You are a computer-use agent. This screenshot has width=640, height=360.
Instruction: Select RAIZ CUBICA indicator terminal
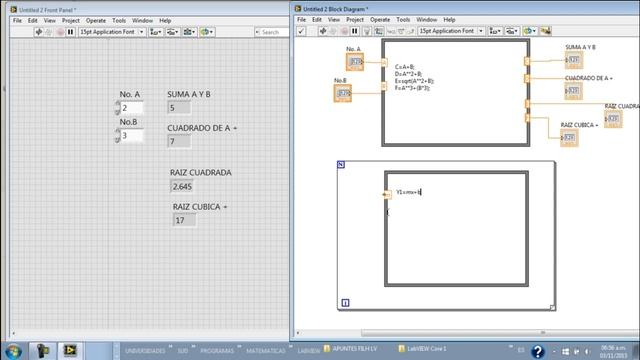[x=569, y=138]
